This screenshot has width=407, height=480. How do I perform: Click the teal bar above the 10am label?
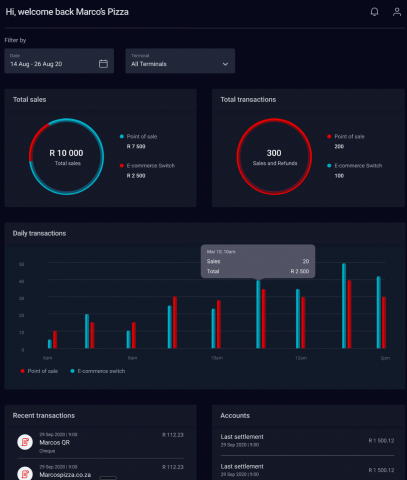point(213,328)
